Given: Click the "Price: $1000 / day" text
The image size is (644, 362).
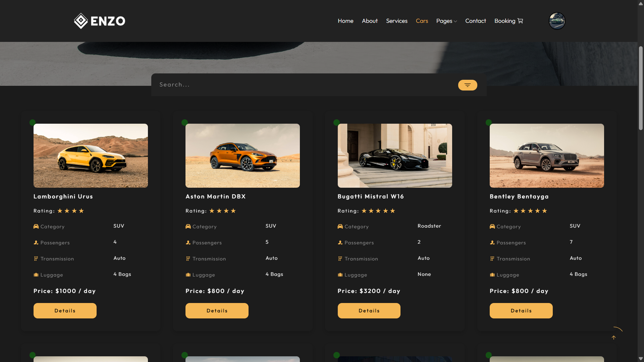Looking at the screenshot, I should pyautogui.click(x=65, y=291).
